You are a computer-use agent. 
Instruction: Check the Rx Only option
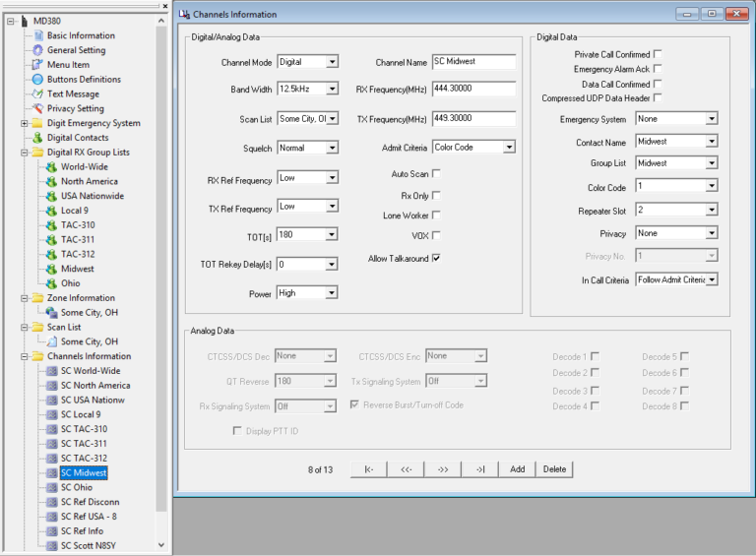(436, 196)
